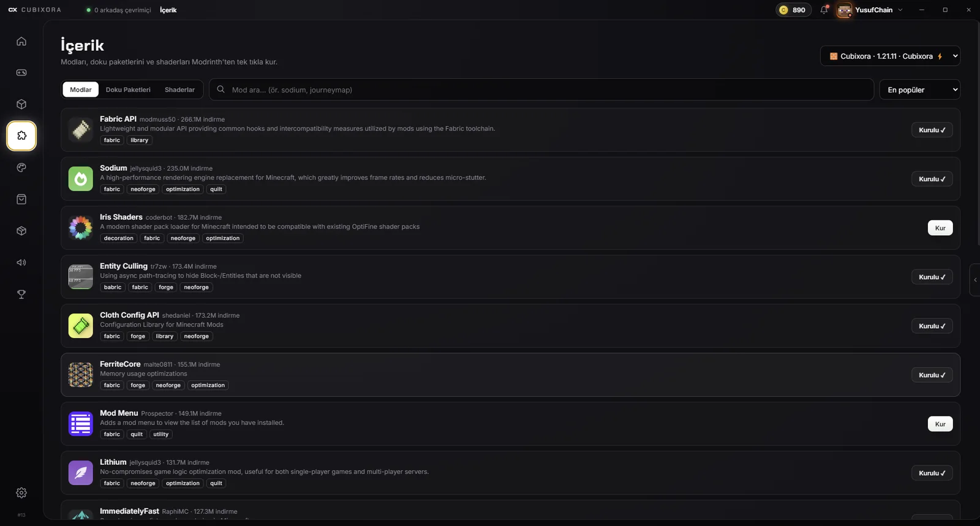This screenshot has width=980, height=526.
Task: Switch to Doku Paketleri tab
Action: coord(128,89)
